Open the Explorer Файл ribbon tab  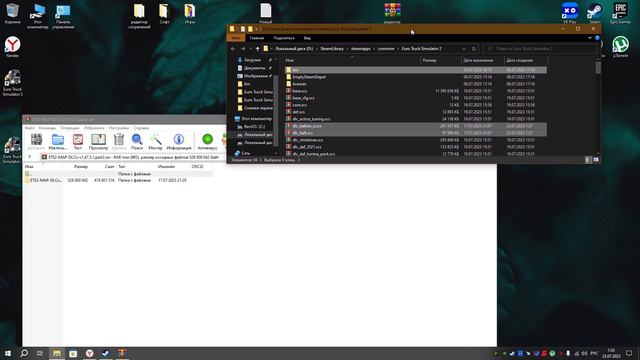click(x=236, y=38)
